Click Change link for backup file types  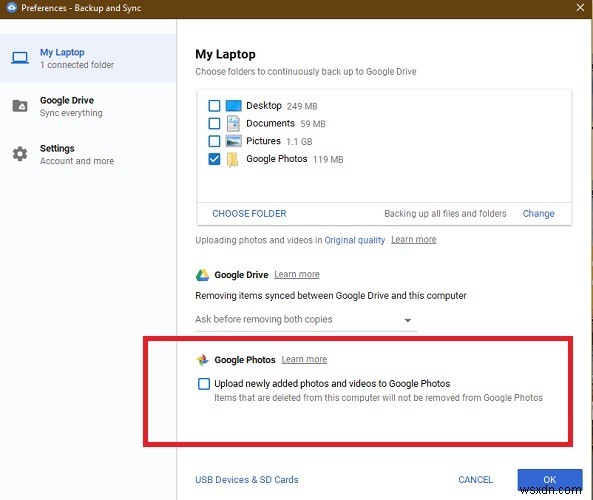538,214
